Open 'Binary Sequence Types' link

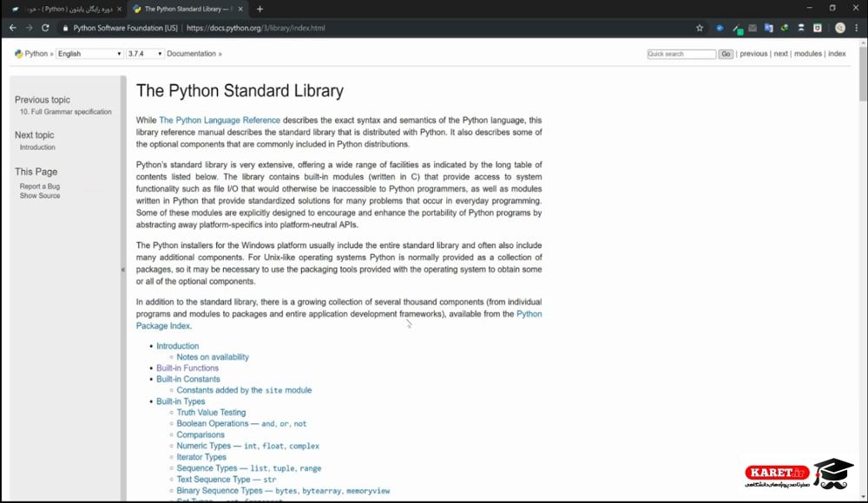point(283,490)
